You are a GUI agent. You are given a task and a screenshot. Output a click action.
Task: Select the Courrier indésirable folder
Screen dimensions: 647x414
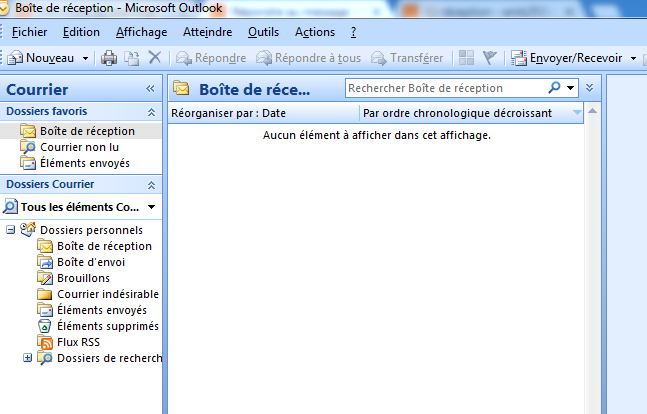click(108, 294)
